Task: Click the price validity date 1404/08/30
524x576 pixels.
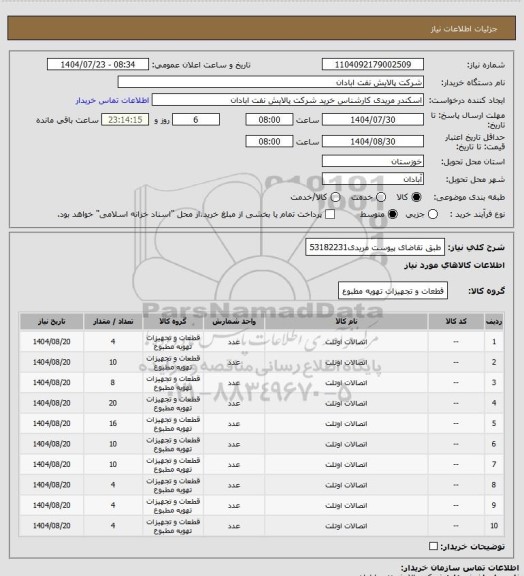Action: tap(373, 141)
